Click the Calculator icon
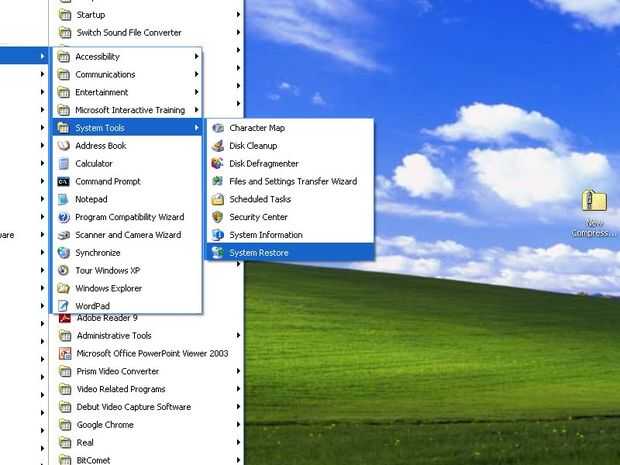Image resolution: width=620 pixels, height=465 pixels. point(64,164)
